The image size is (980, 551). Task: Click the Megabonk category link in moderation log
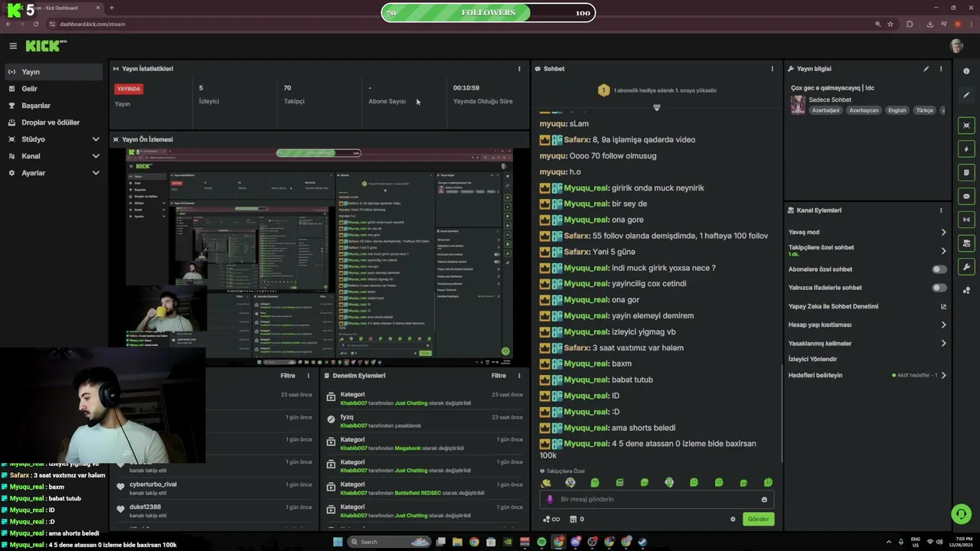tap(407, 448)
